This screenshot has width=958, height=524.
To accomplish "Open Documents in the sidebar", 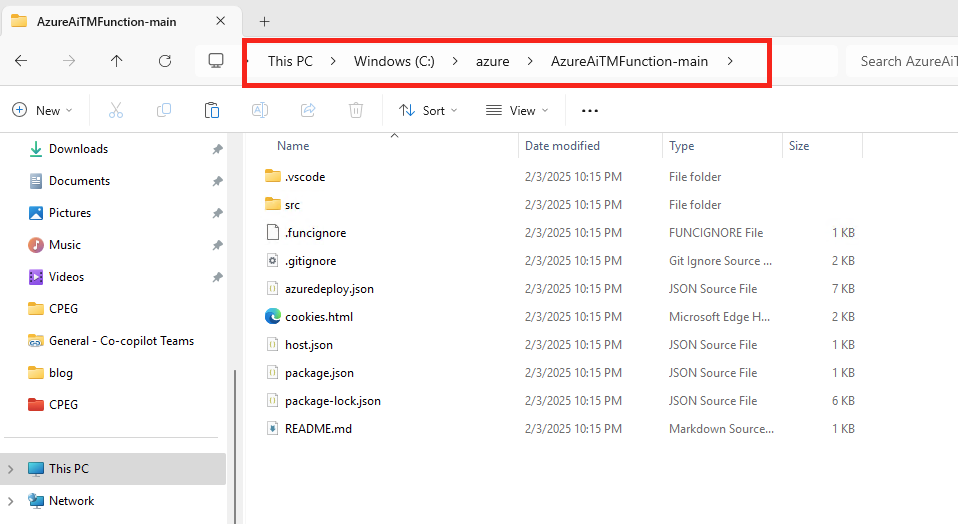I will [x=79, y=181].
